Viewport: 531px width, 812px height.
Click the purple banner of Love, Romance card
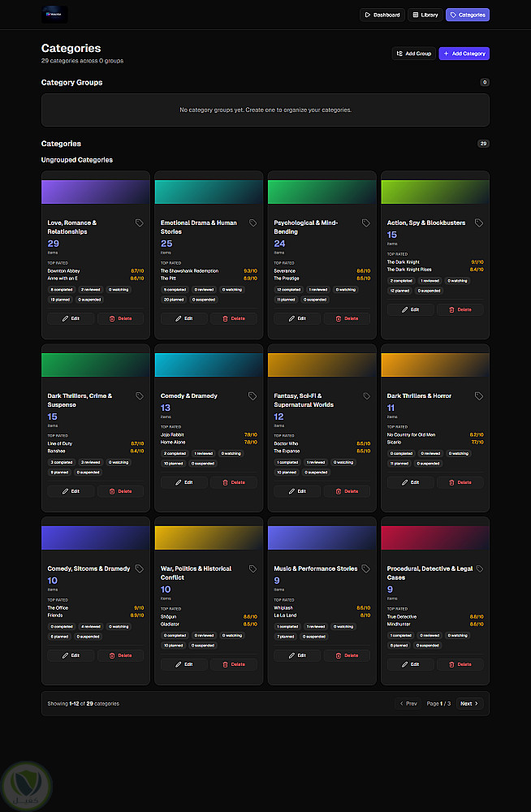coord(96,192)
